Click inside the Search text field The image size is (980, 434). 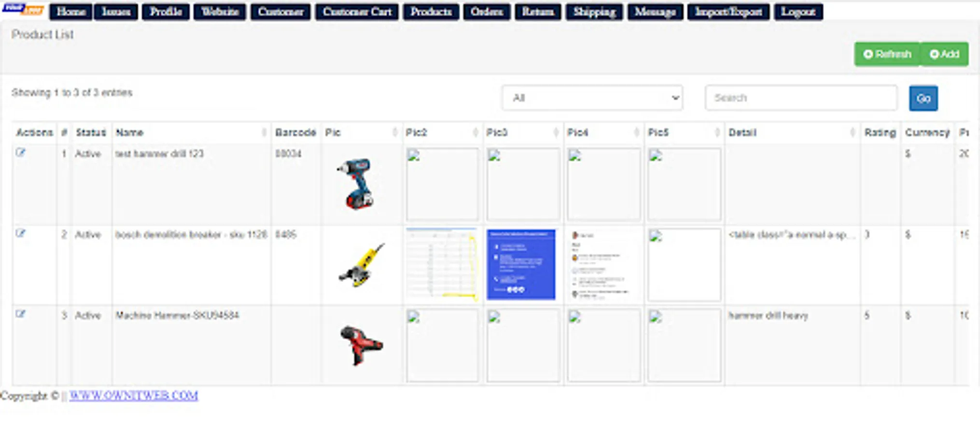[x=801, y=98]
